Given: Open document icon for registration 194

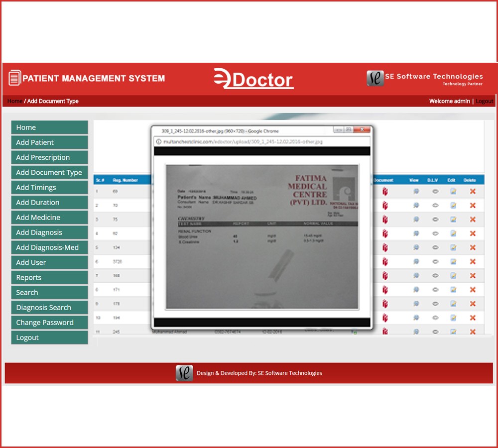Looking at the screenshot, I should [x=385, y=318].
